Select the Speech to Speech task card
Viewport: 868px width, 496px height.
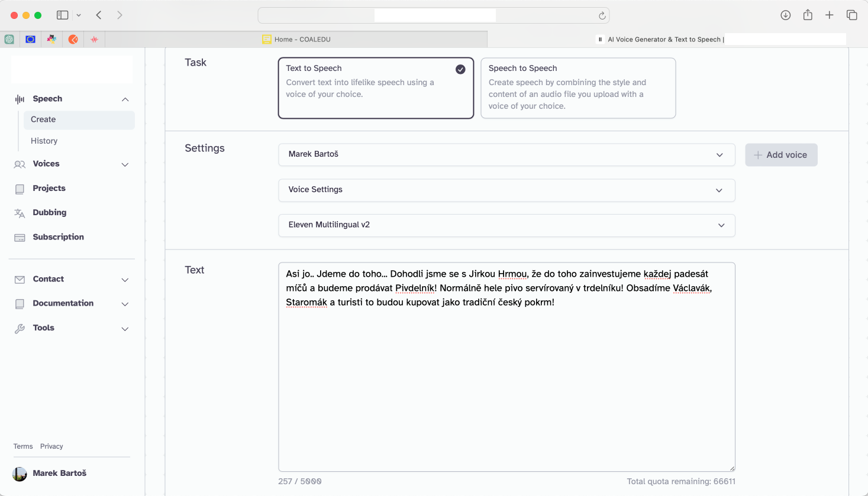point(578,88)
